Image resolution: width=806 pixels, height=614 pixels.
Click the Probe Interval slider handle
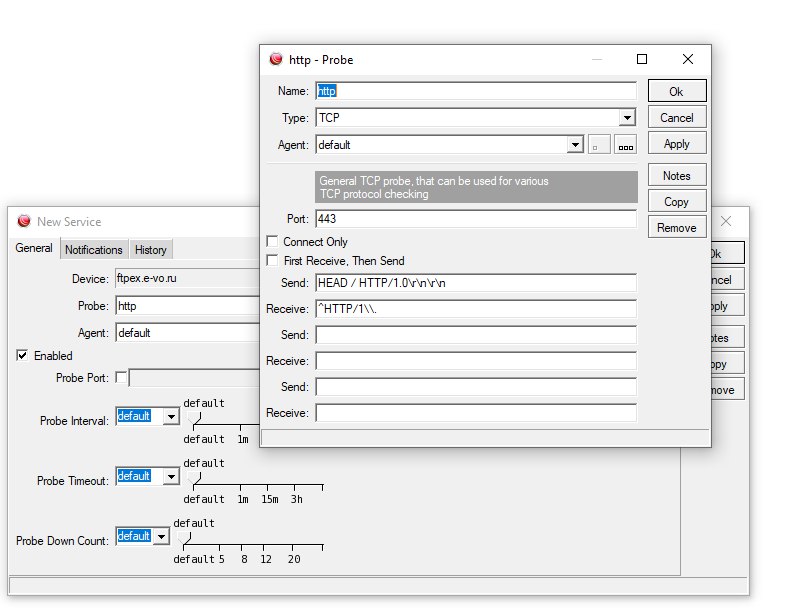click(x=194, y=419)
